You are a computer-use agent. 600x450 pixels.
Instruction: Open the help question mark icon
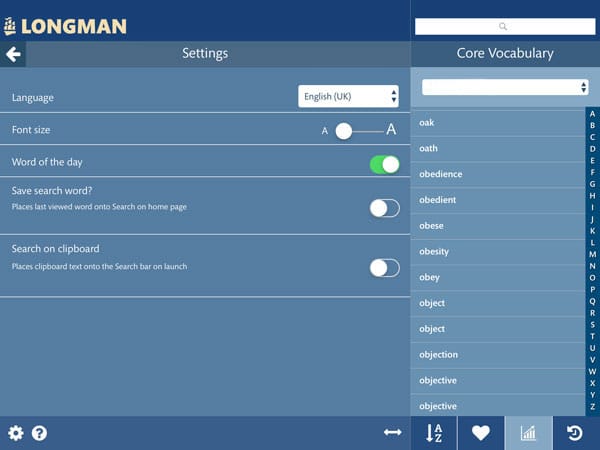40,433
